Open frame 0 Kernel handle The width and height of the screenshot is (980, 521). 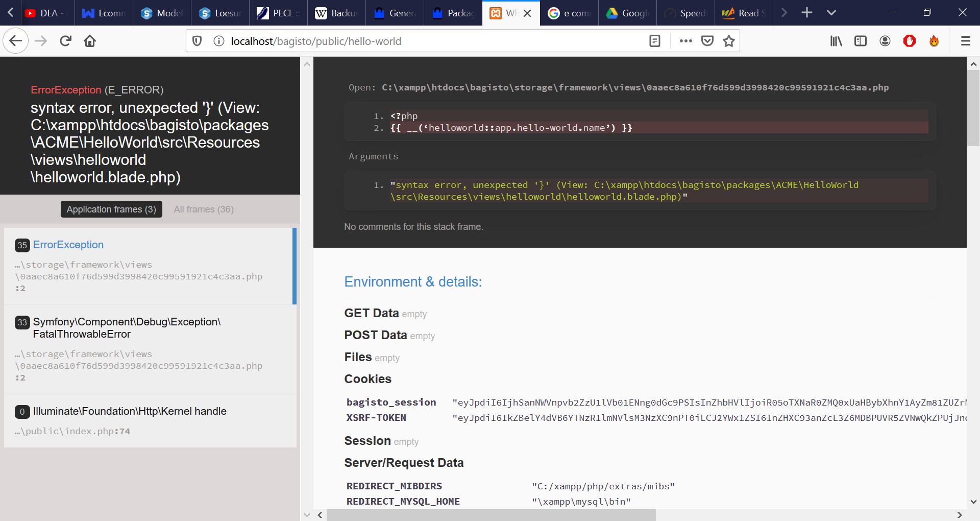coord(150,421)
